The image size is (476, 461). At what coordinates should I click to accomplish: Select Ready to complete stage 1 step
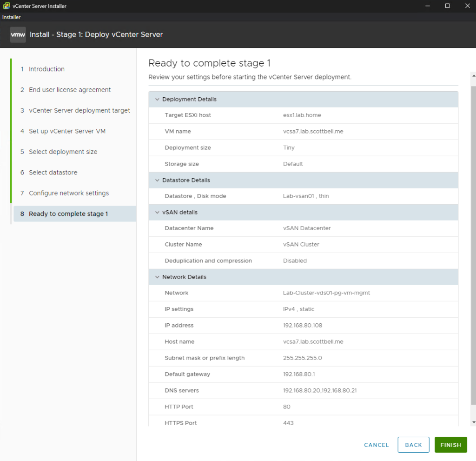point(68,214)
